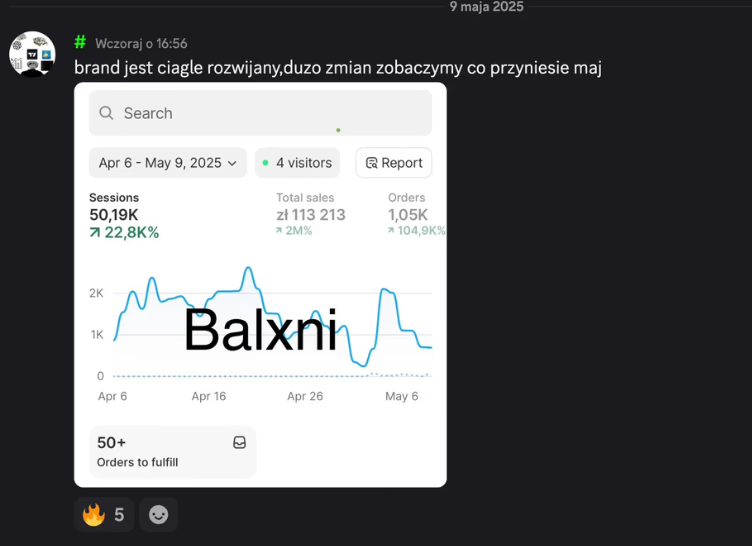Click the green # username

[80, 42]
